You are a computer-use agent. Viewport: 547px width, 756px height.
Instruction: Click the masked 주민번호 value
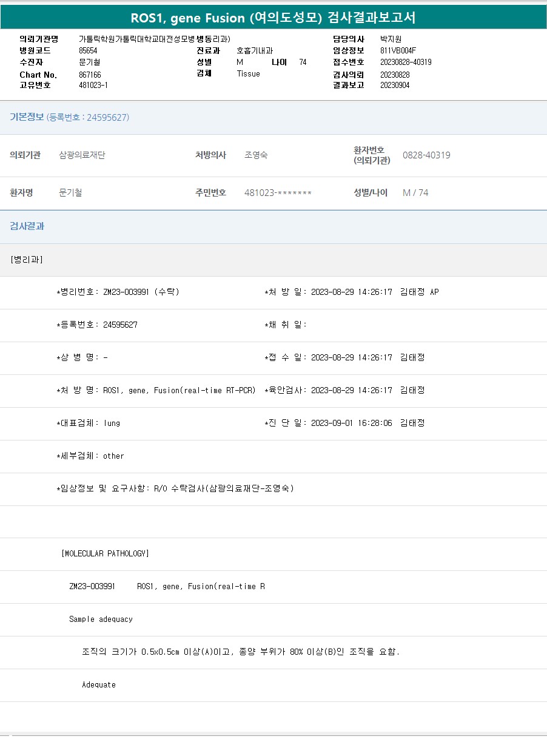tap(278, 193)
